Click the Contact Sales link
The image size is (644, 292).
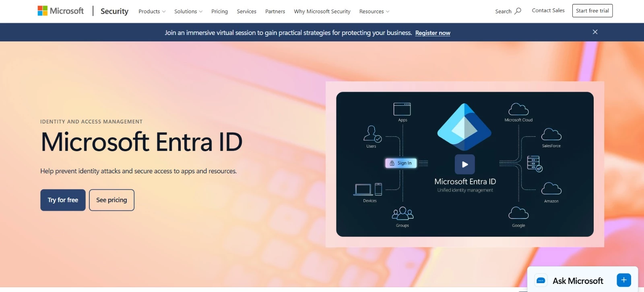(548, 10)
